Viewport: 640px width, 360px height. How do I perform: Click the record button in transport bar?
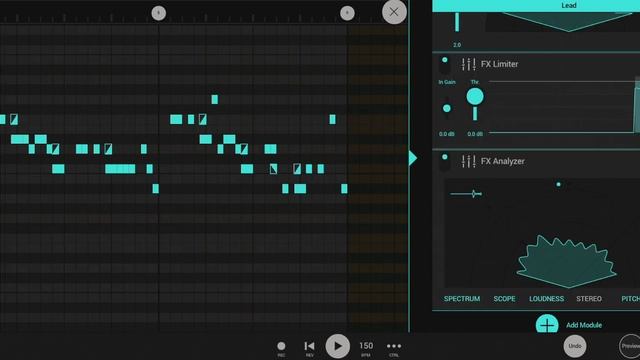pyautogui.click(x=281, y=346)
